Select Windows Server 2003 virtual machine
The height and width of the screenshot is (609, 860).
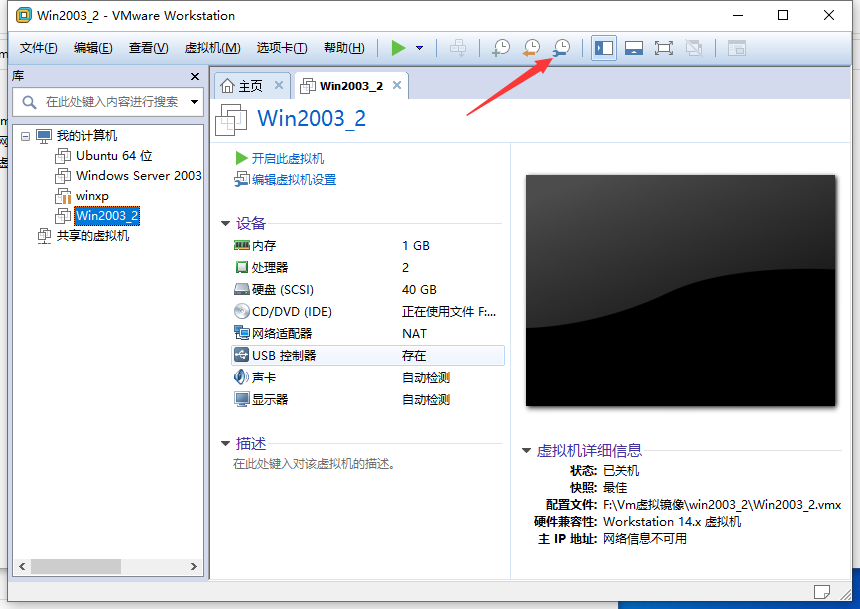[x=138, y=176]
